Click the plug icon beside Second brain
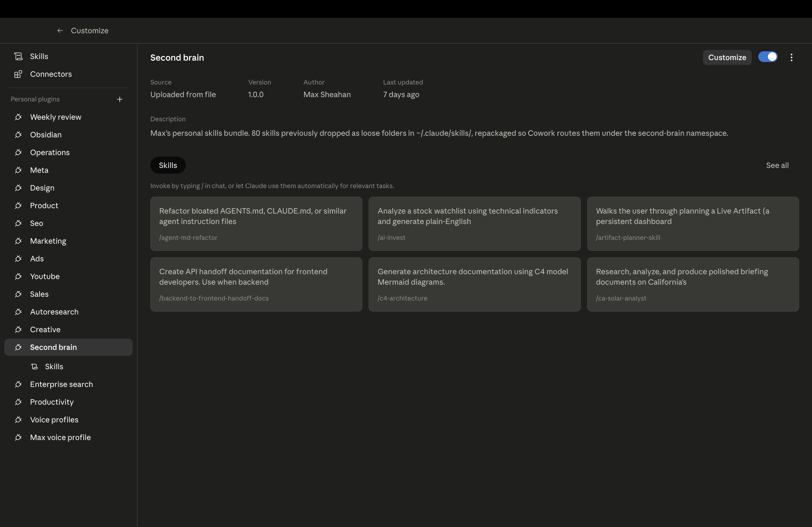 pos(19,347)
